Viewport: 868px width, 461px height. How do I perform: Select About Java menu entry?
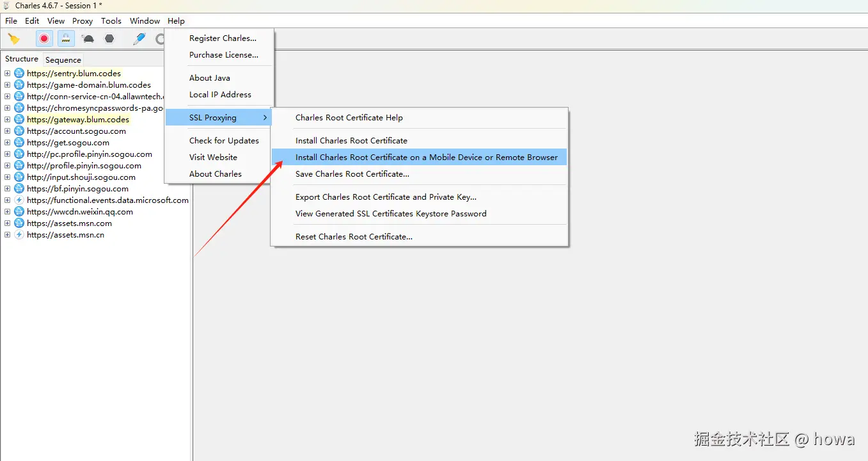[219, 78]
